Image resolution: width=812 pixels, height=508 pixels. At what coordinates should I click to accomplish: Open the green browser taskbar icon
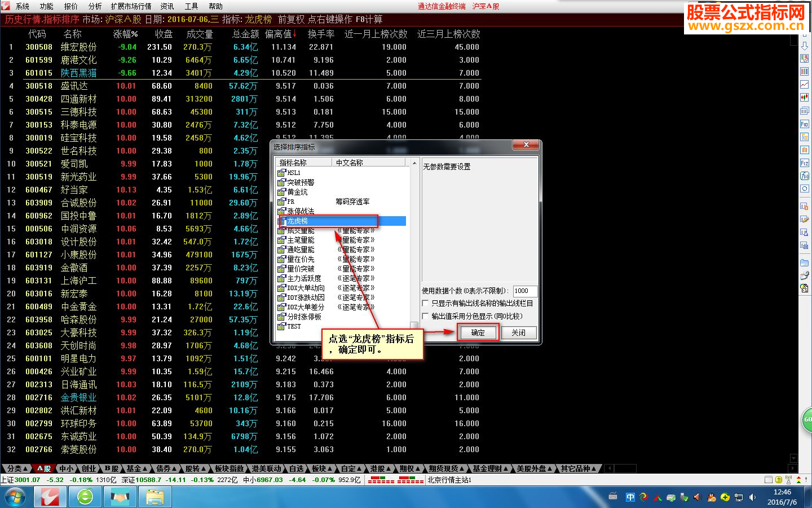pyautogui.click(x=85, y=497)
